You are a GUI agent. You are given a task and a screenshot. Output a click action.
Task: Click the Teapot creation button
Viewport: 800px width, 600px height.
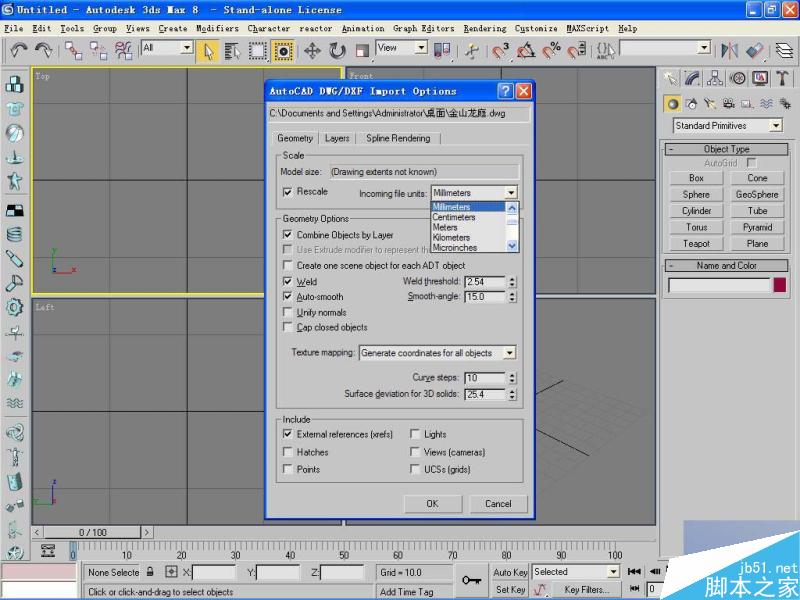click(695, 243)
